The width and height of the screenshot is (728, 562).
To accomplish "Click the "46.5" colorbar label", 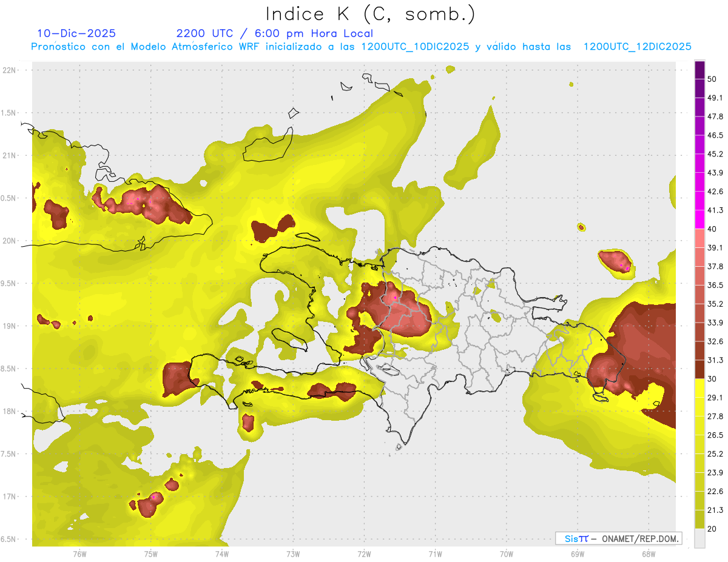I will point(715,135).
